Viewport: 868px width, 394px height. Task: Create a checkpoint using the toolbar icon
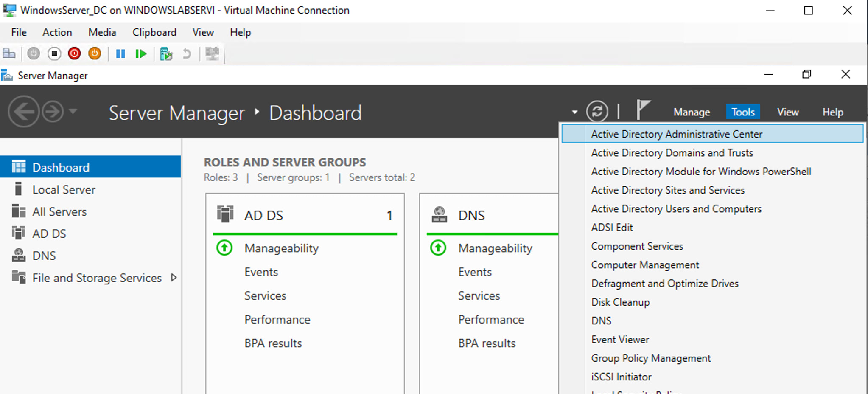coord(166,53)
